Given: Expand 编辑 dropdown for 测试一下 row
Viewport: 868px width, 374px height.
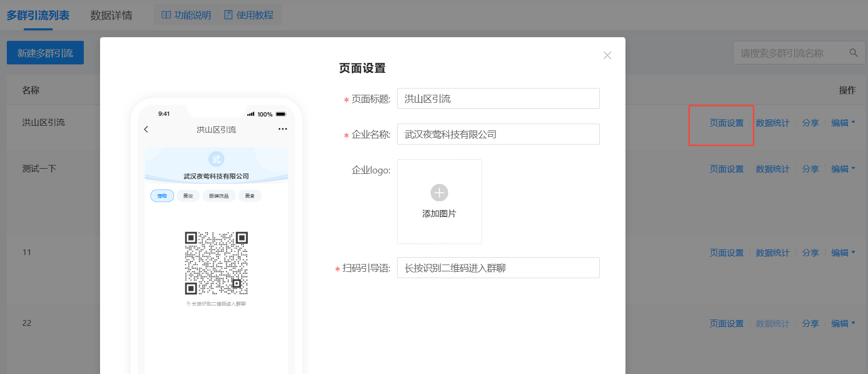Looking at the screenshot, I should [x=843, y=169].
